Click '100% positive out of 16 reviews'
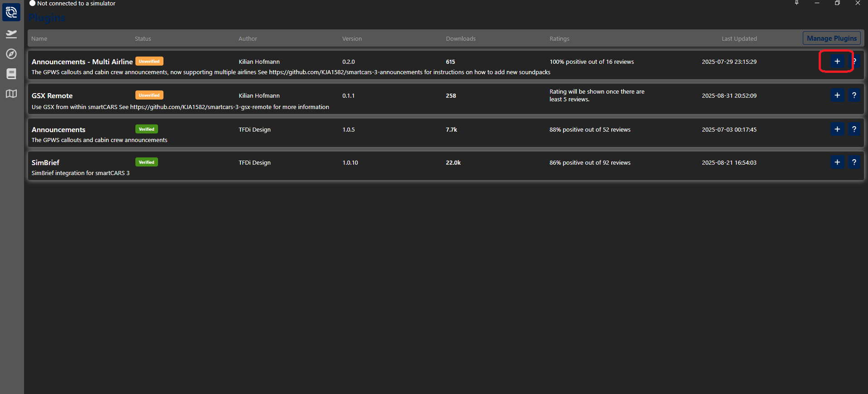 pos(591,62)
